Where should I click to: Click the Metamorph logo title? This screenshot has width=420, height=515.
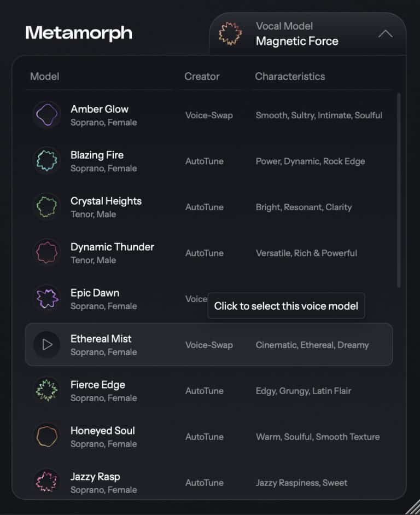[x=79, y=33]
